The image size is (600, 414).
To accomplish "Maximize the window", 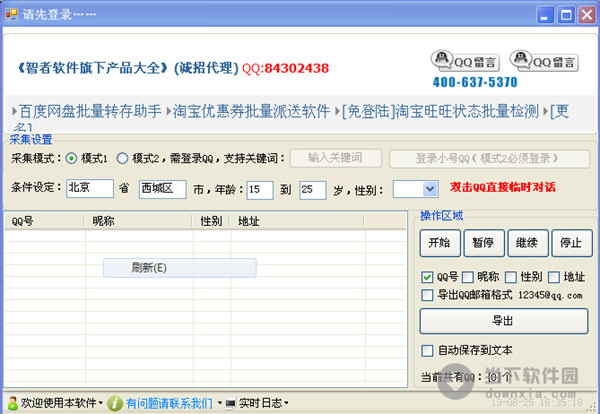I will 566,15.
